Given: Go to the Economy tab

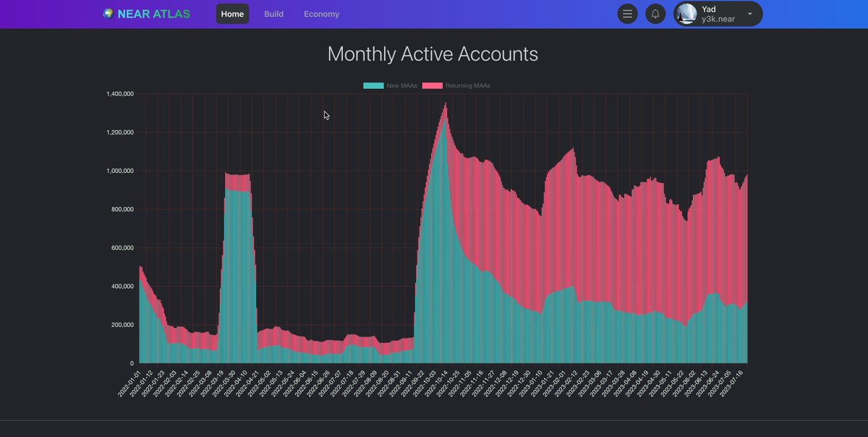Looking at the screenshot, I should coord(321,14).
